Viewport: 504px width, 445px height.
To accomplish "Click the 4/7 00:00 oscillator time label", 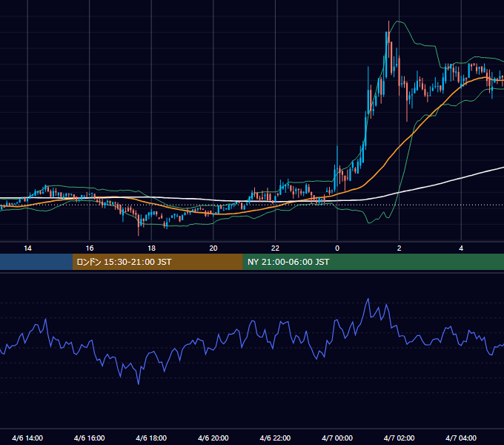I will pos(337,438).
